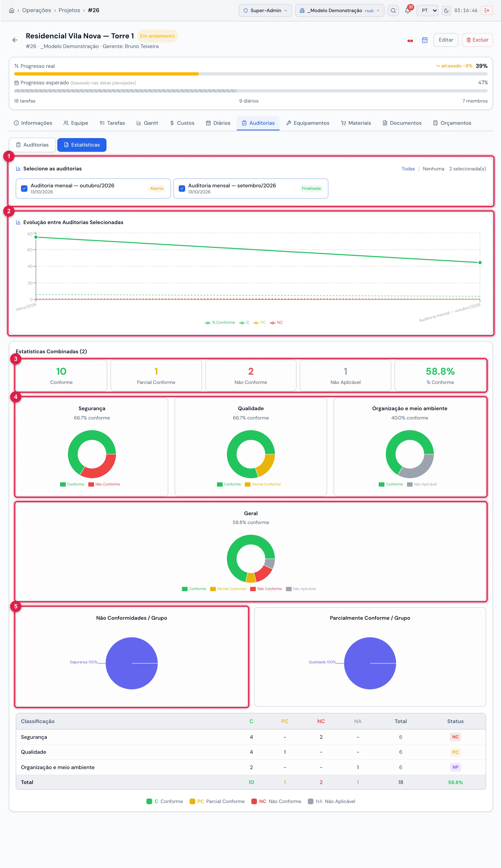Click the Excluir button

pos(477,40)
